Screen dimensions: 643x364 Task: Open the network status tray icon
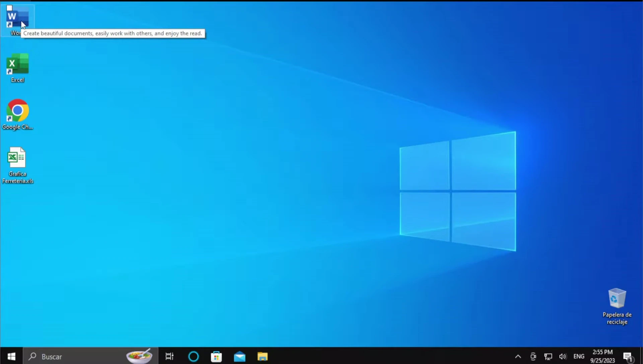click(x=548, y=356)
